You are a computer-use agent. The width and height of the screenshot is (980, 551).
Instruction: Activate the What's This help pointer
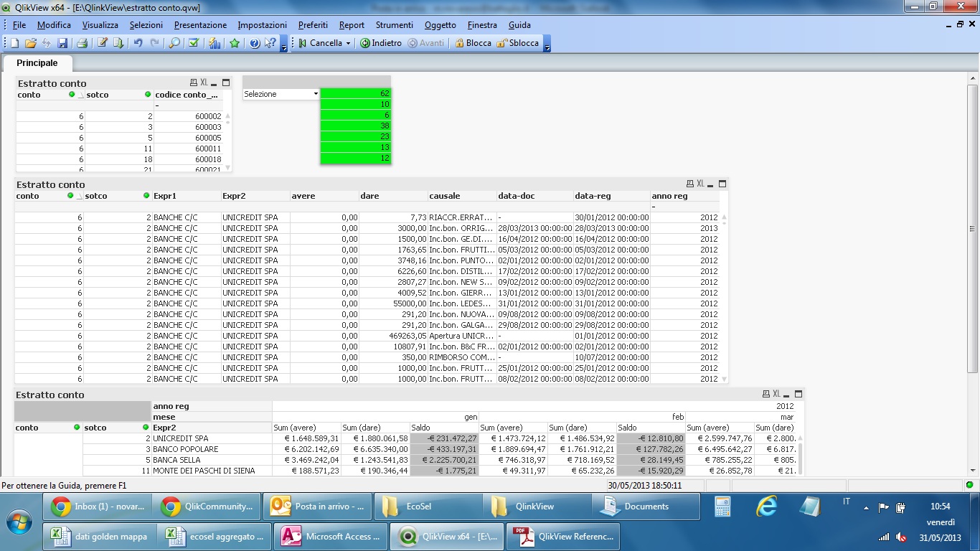[x=270, y=43]
